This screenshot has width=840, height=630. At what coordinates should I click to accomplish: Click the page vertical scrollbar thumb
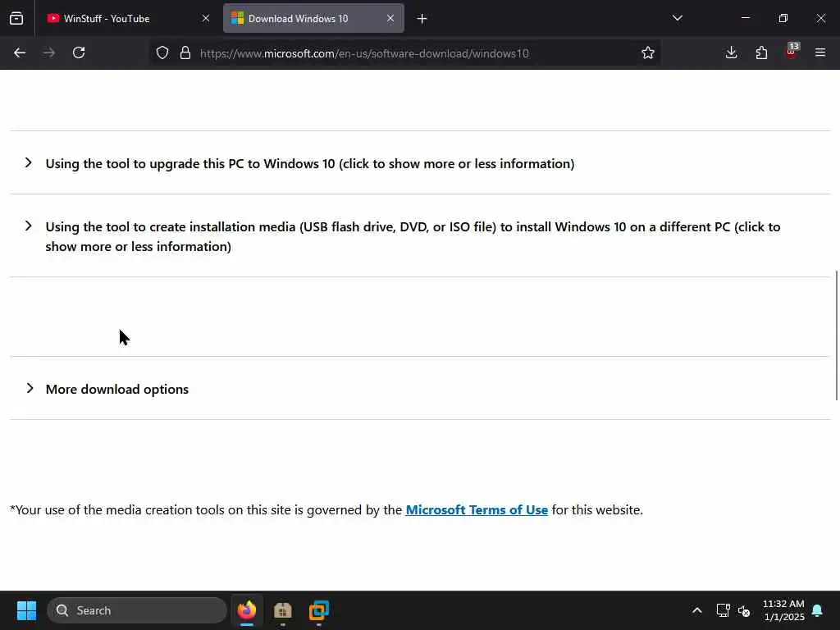tap(837, 336)
